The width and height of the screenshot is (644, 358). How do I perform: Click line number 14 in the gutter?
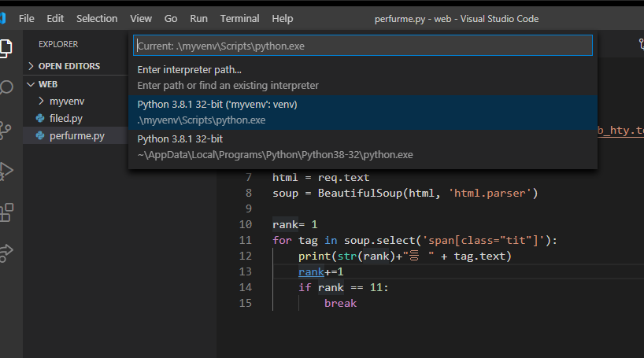point(245,287)
